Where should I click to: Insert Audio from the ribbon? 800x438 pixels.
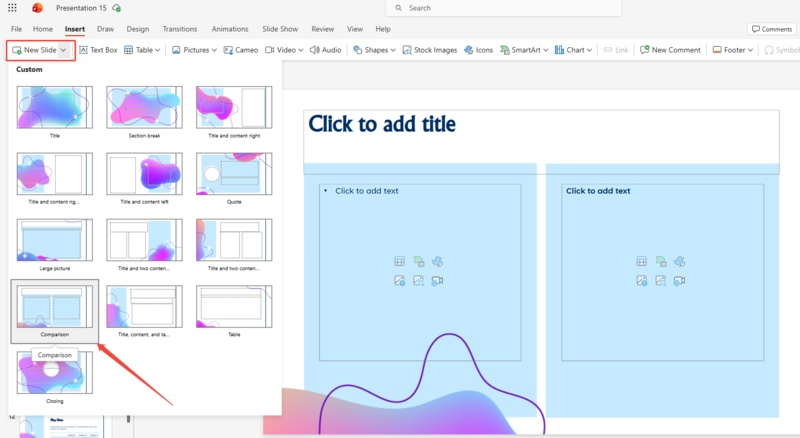tap(325, 49)
